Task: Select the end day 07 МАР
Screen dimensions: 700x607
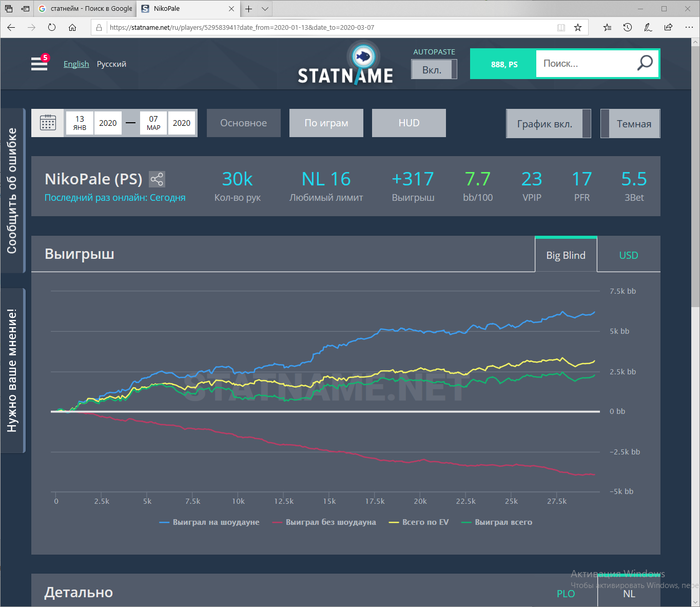Action: (x=153, y=123)
